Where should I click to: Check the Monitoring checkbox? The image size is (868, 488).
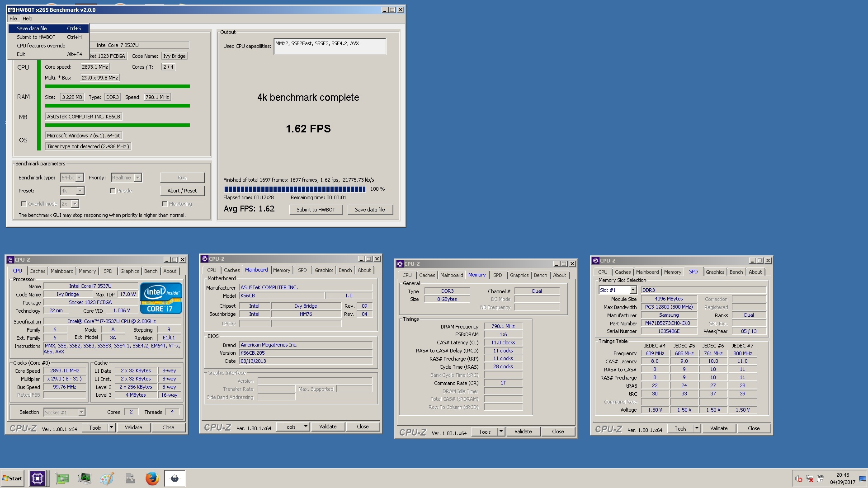coord(165,204)
